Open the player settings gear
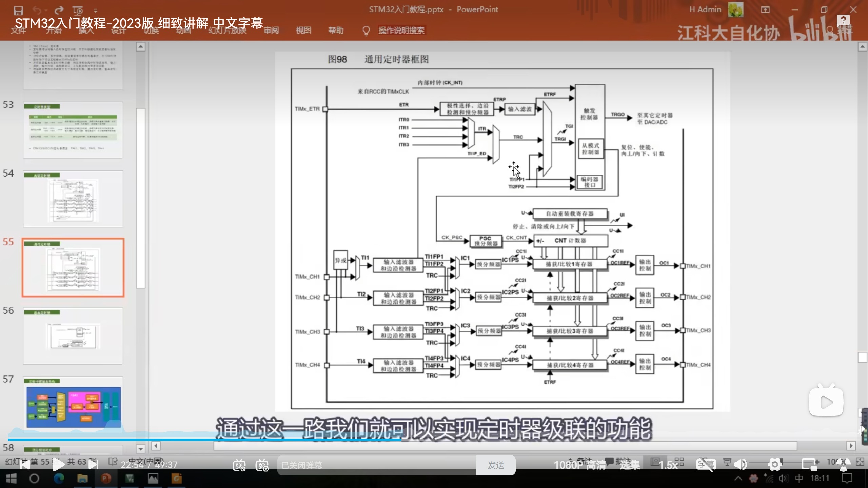The height and width of the screenshot is (488, 868). (x=775, y=465)
